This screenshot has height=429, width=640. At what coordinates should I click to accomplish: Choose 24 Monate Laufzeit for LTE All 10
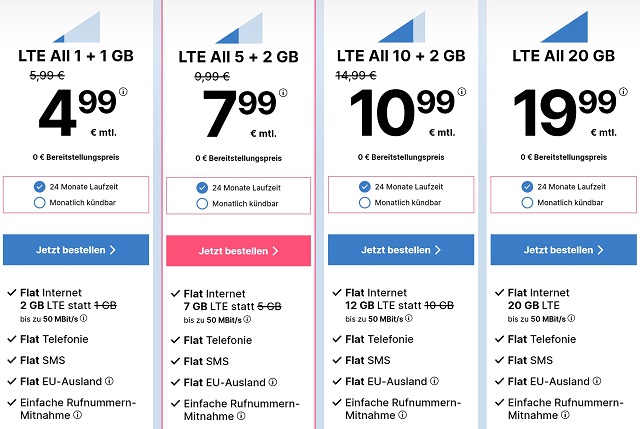click(364, 186)
